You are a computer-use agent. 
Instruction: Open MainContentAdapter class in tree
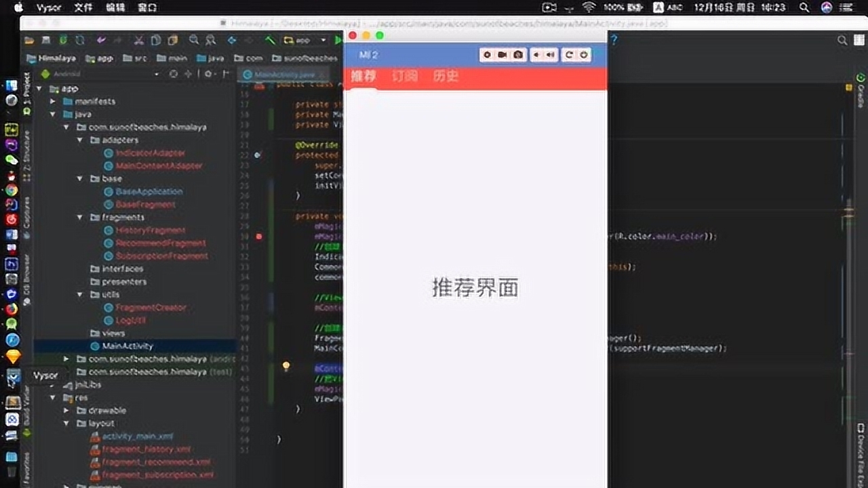click(153, 166)
